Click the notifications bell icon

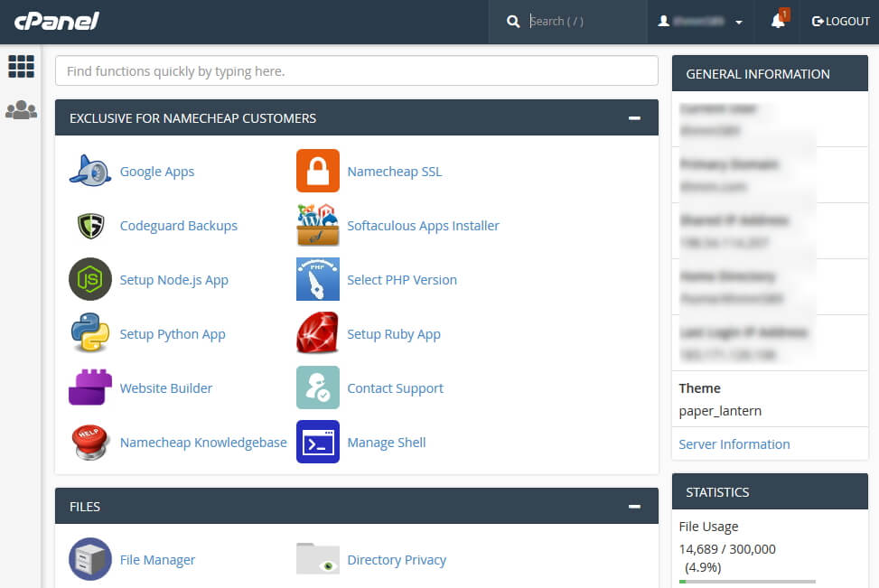click(778, 22)
